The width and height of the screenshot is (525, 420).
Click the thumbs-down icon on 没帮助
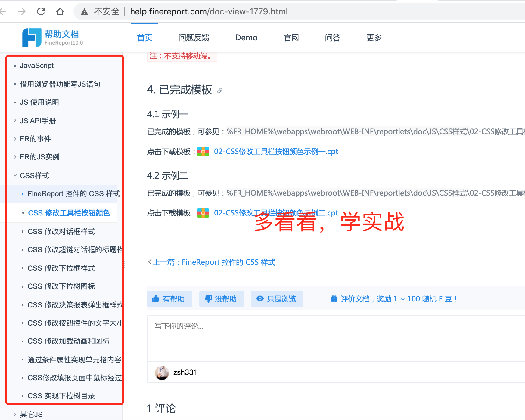208,299
